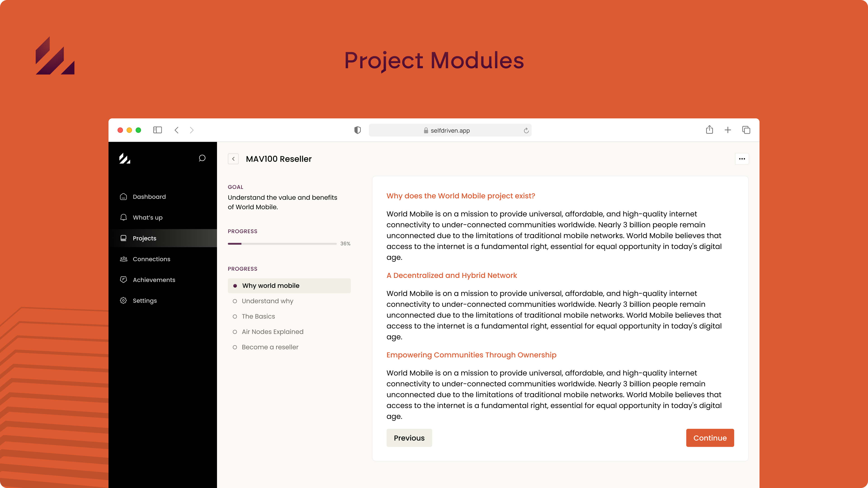
Task: Select the Why world mobile module
Action: [289, 286]
